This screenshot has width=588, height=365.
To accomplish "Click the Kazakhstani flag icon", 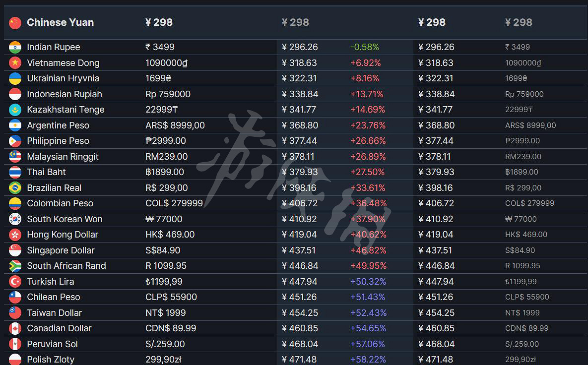I will coord(15,110).
